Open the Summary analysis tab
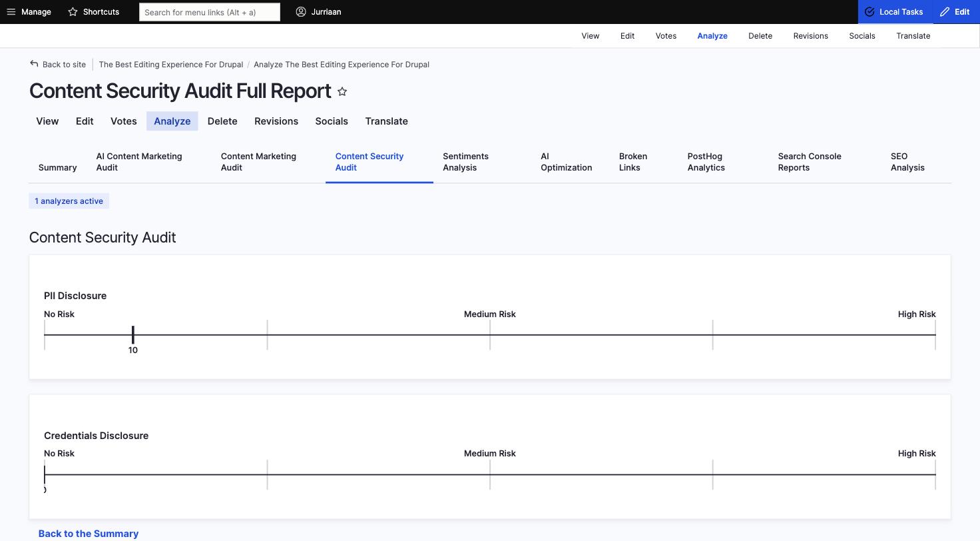This screenshot has width=980, height=541. [58, 167]
